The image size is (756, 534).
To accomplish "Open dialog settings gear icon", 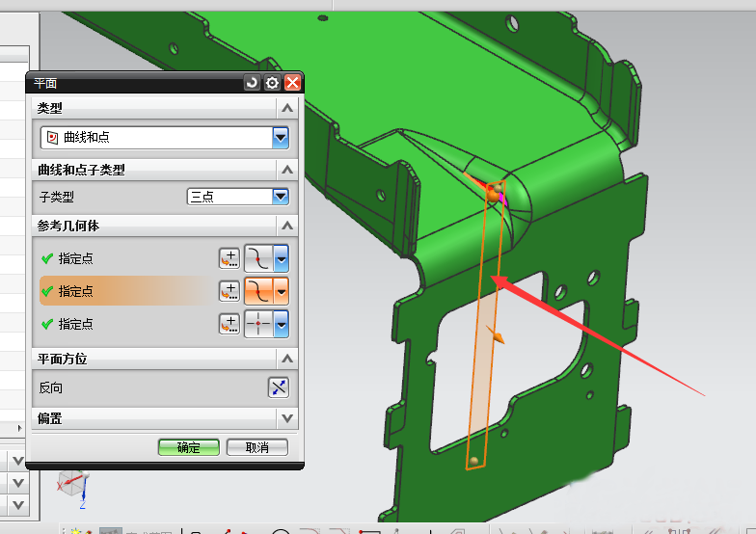I will [x=272, y=84].
